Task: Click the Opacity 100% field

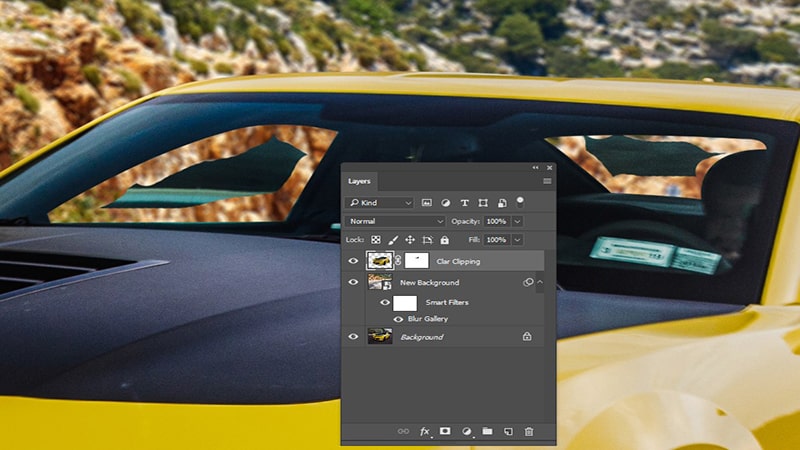Action: pos(496,221)
